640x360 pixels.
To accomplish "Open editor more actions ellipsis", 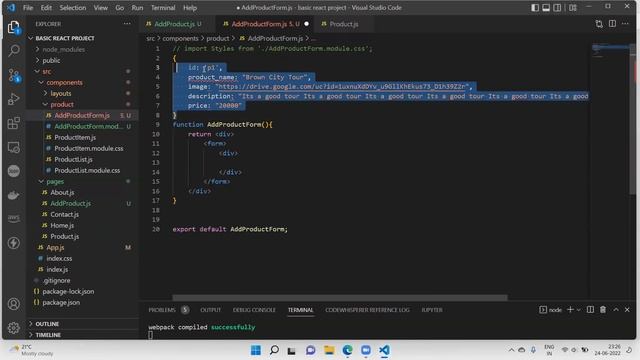I will pyautogui.click(x=625, y=24).
